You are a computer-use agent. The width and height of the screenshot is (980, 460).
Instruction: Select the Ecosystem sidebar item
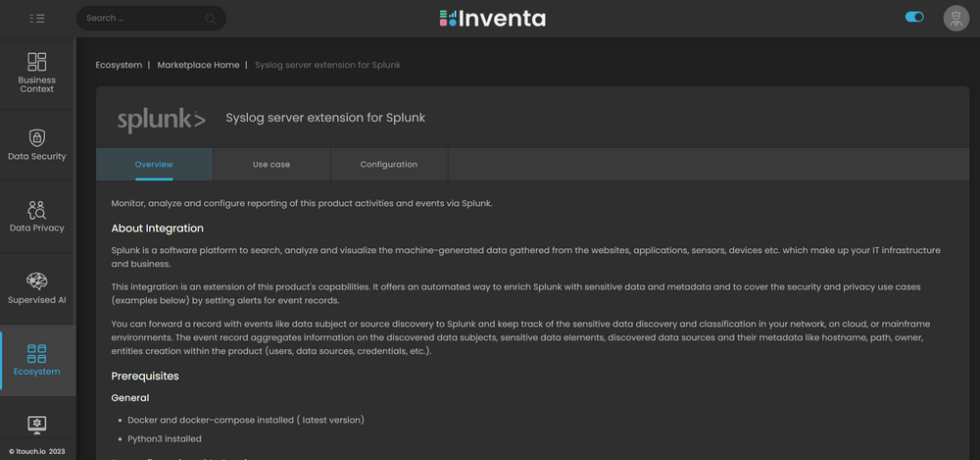pos(37,361)
